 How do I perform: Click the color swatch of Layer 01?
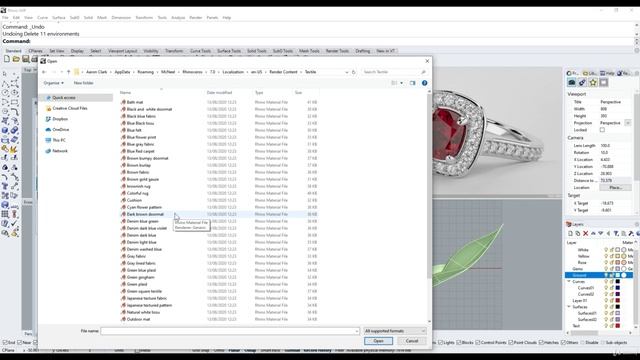(618, 300)
